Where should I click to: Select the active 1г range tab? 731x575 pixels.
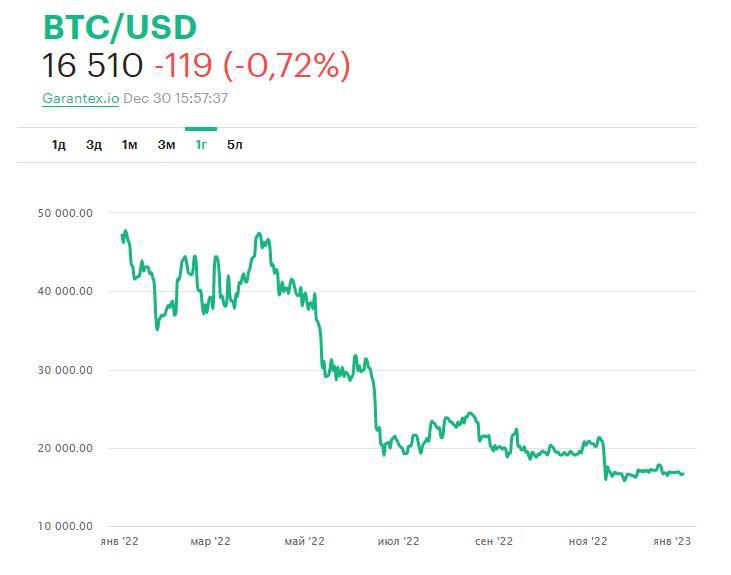coord(201,145)
